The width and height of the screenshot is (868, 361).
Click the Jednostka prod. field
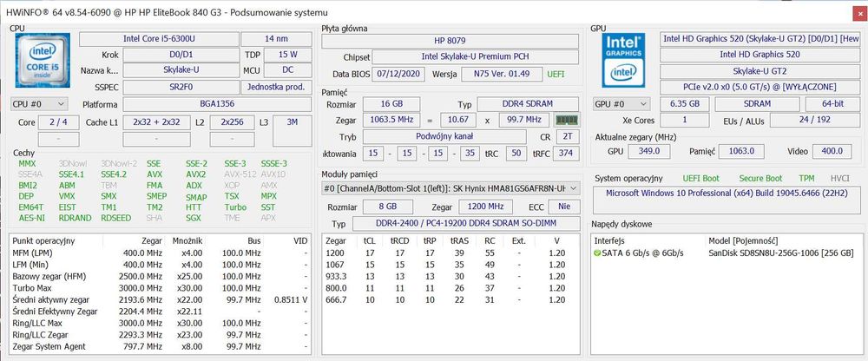[x=276, y=87]
